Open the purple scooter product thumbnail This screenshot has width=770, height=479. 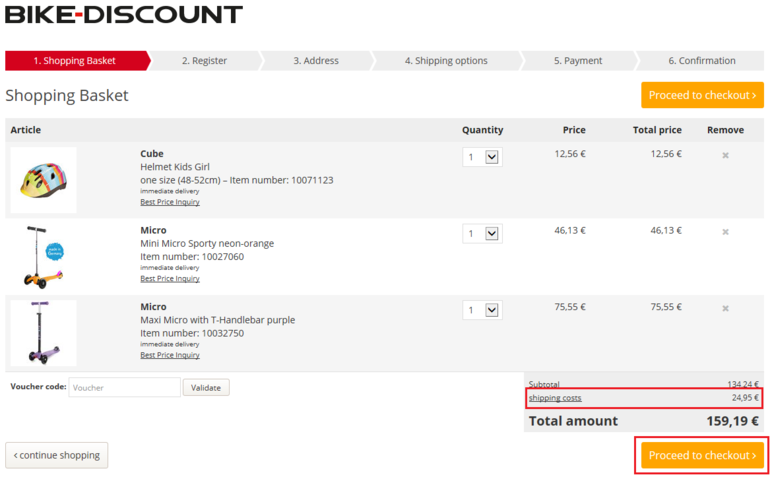43,333
